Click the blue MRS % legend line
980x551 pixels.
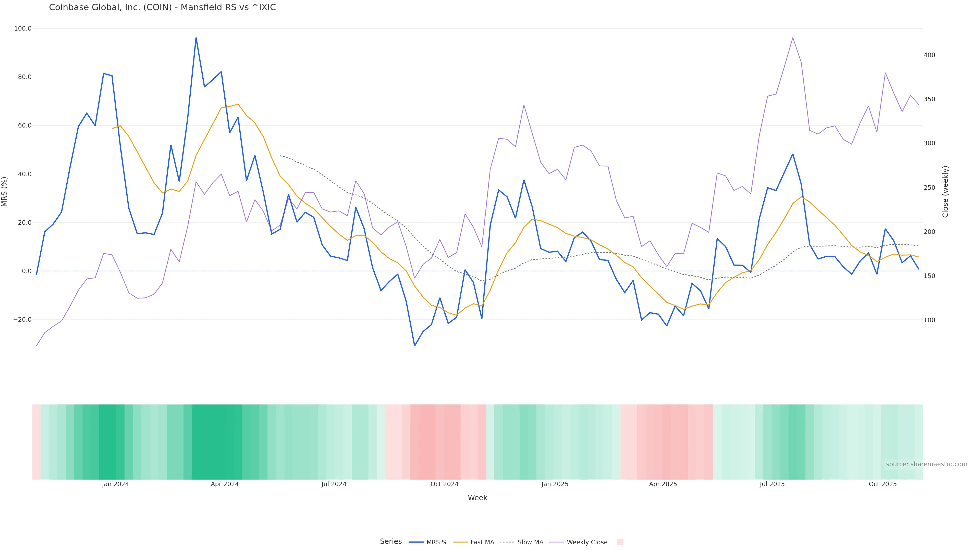coord(416,542)
